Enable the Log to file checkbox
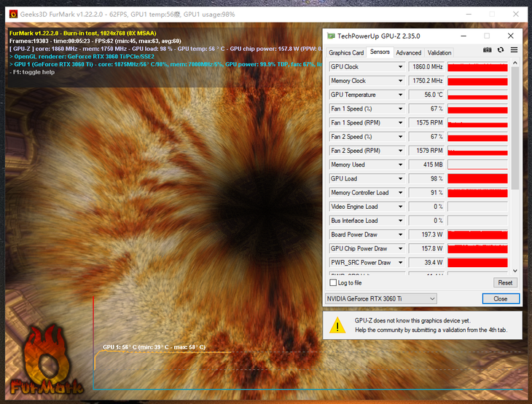 pos(332,282)
